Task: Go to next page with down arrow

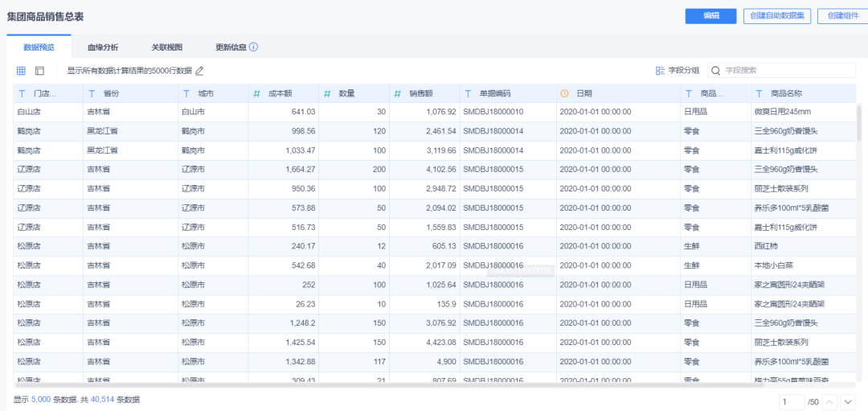Action: (x=848, y=401)
